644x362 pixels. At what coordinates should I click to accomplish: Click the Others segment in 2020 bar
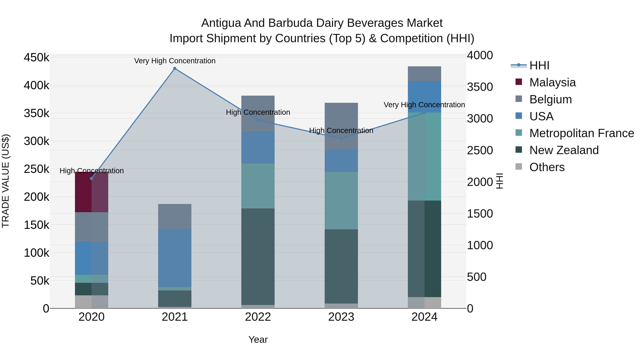pyautogui.click(x=91, y=302)
